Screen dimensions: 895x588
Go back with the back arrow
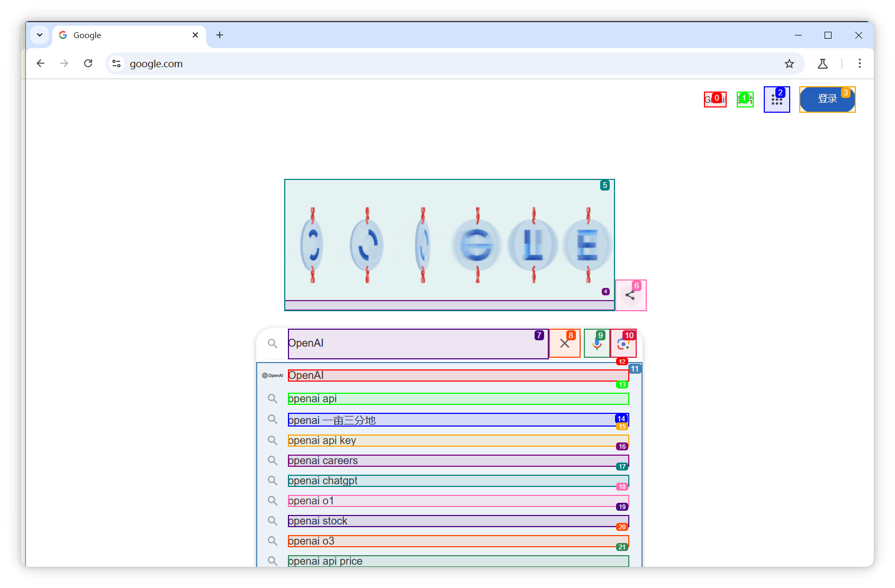click(x=41, y=64)
